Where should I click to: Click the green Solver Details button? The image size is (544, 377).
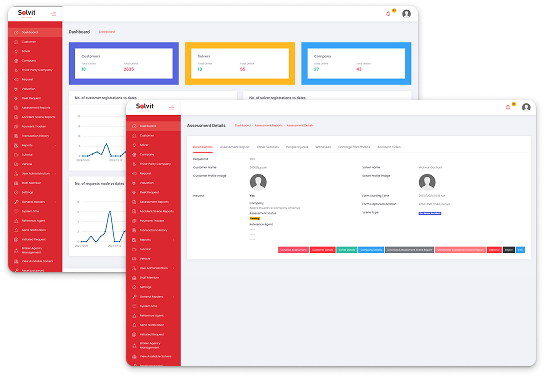(347, 250)
